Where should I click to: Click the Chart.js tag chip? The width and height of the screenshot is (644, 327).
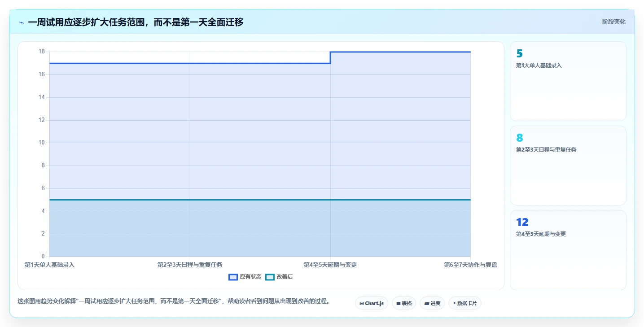(x=372, y=303)
